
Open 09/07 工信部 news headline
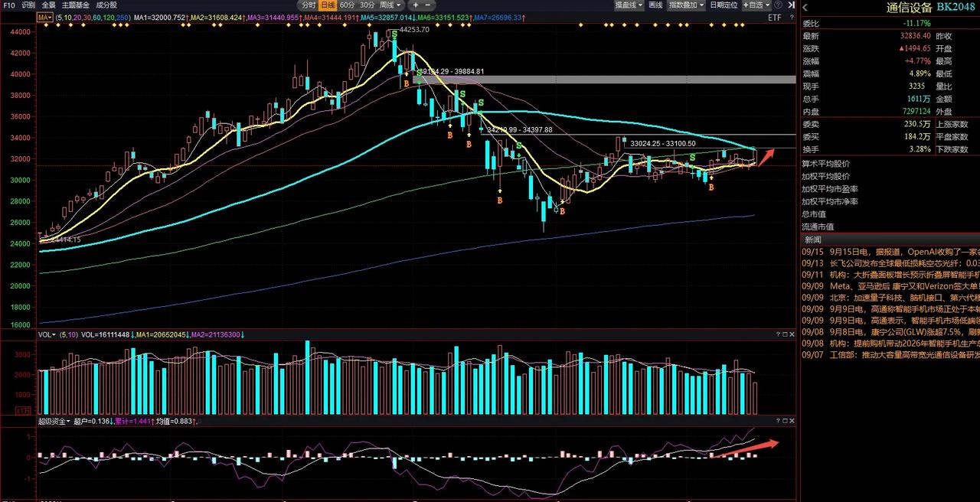pos(891,355)
